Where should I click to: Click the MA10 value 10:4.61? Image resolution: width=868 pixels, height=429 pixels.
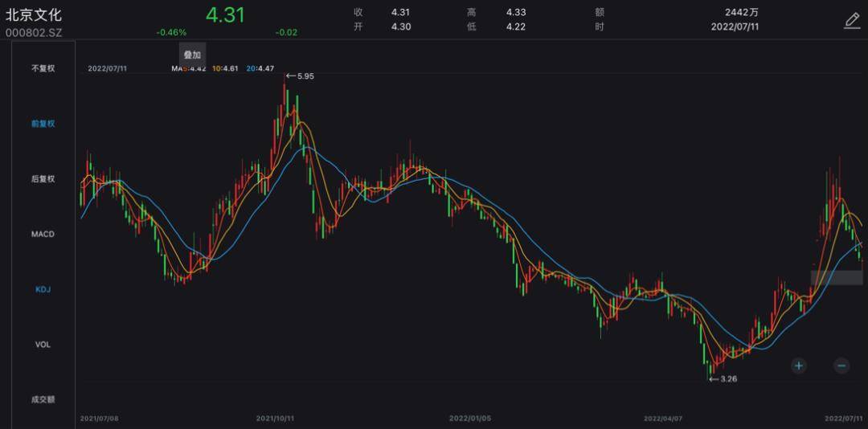pyautogui.click(x=225, y=68)
